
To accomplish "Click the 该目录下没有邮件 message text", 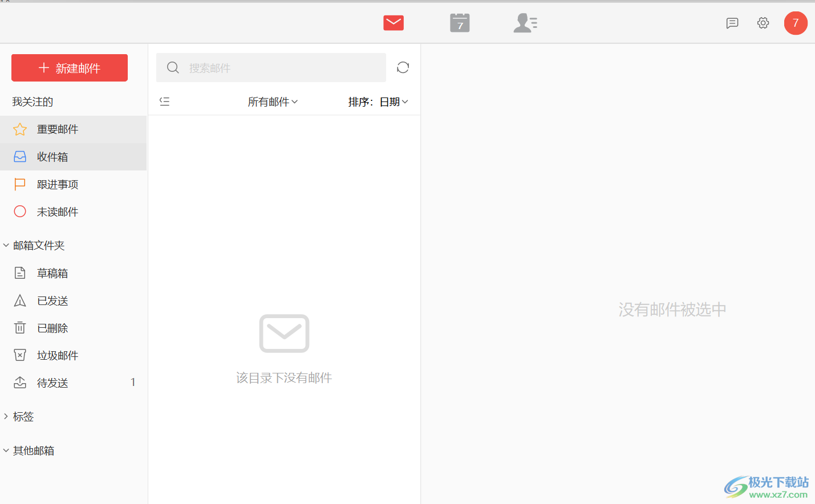I will point(284,378).
